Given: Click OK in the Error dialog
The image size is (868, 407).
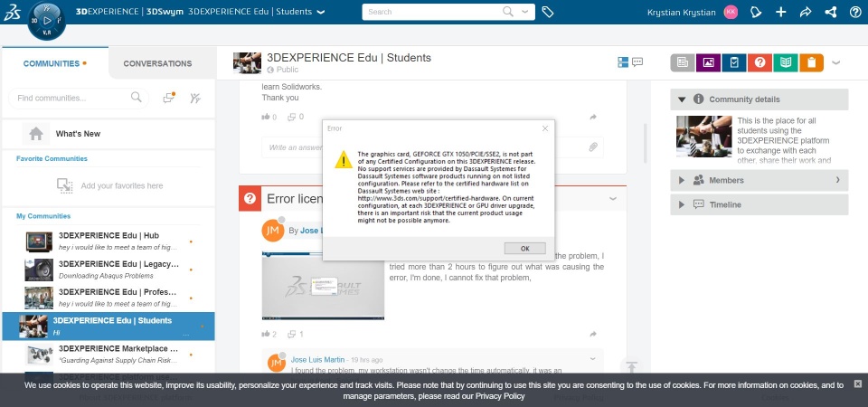Looking at the screenshot, I should (524, 248).
